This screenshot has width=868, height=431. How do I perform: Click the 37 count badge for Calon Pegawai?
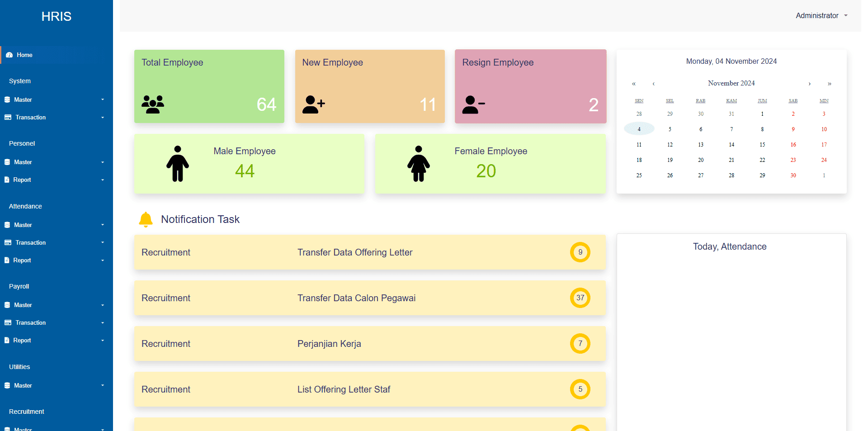pyautogui.click(x=580, y=298)
